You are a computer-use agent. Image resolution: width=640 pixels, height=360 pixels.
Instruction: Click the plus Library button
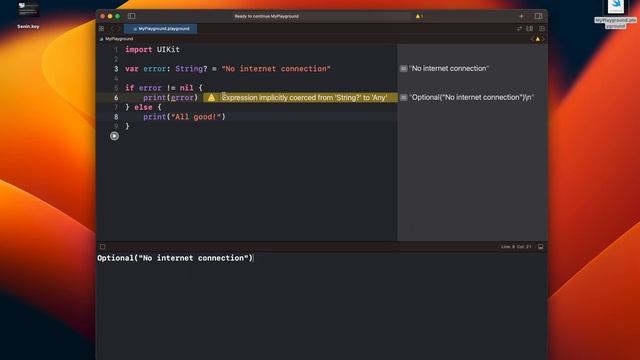(521, 16)
